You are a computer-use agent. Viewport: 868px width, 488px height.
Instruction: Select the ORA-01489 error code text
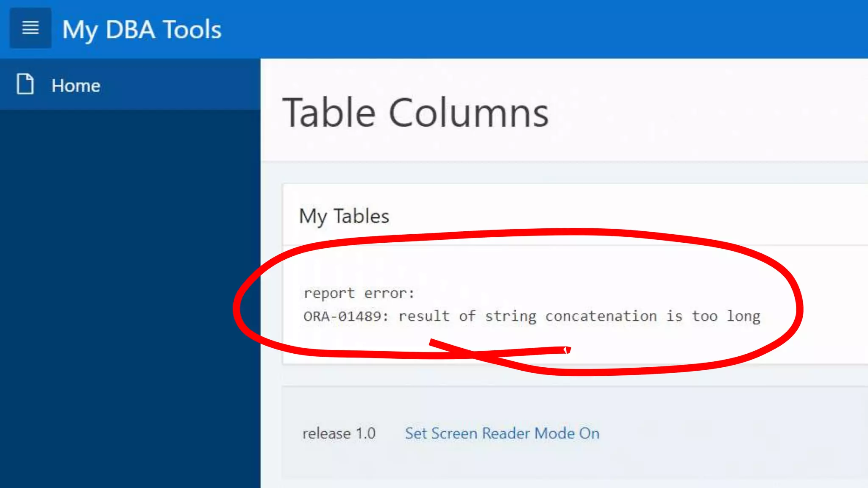342,316
